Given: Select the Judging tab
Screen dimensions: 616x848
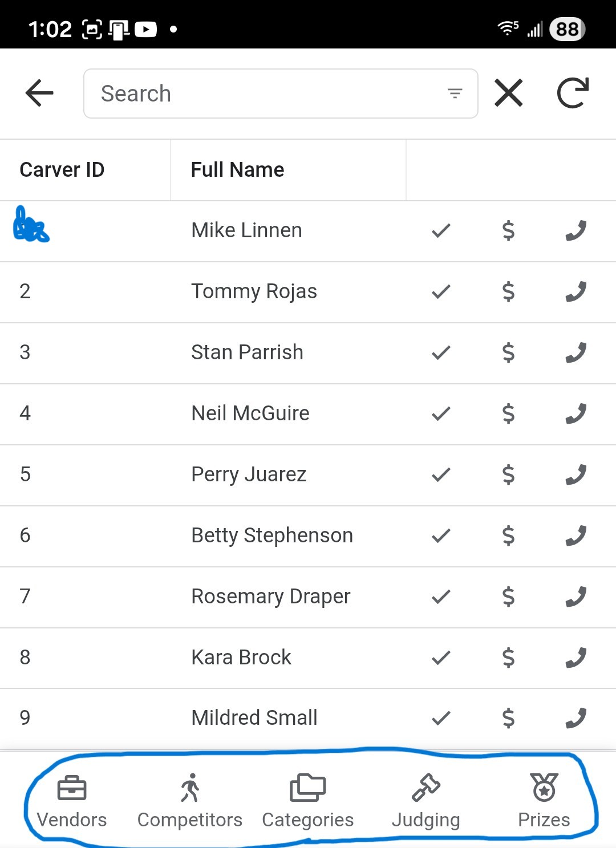Looking at the screenshot, I should click(426, 801).
